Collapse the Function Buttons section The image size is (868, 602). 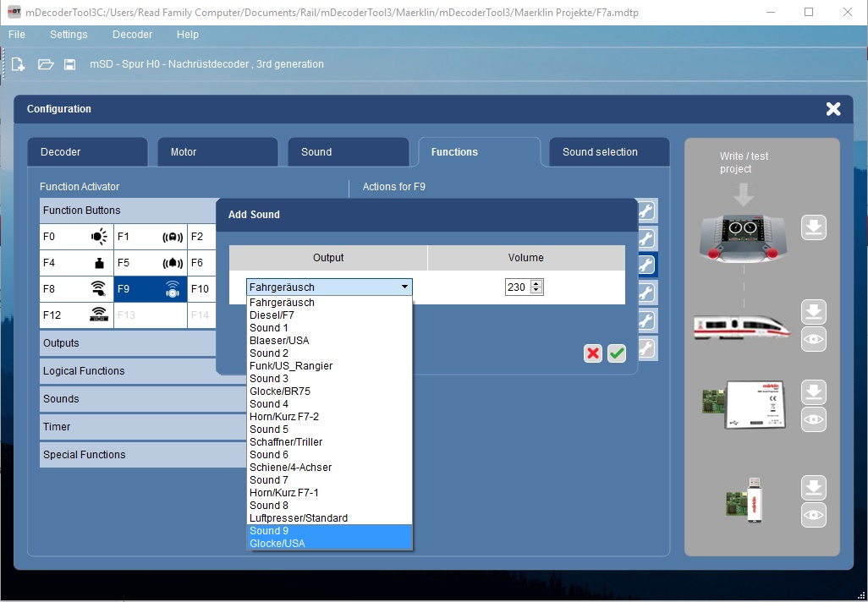[128, 211]
